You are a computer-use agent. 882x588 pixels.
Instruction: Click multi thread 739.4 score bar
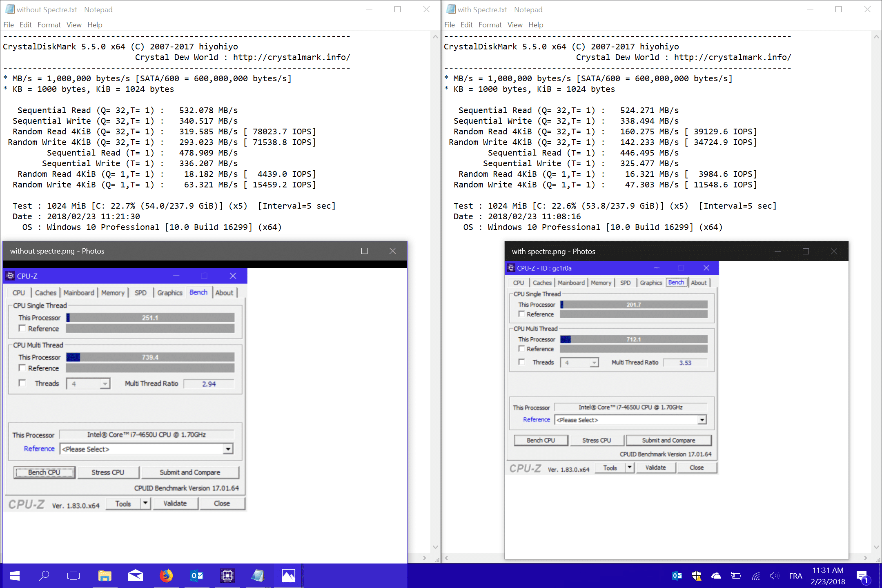coord(150,357)
